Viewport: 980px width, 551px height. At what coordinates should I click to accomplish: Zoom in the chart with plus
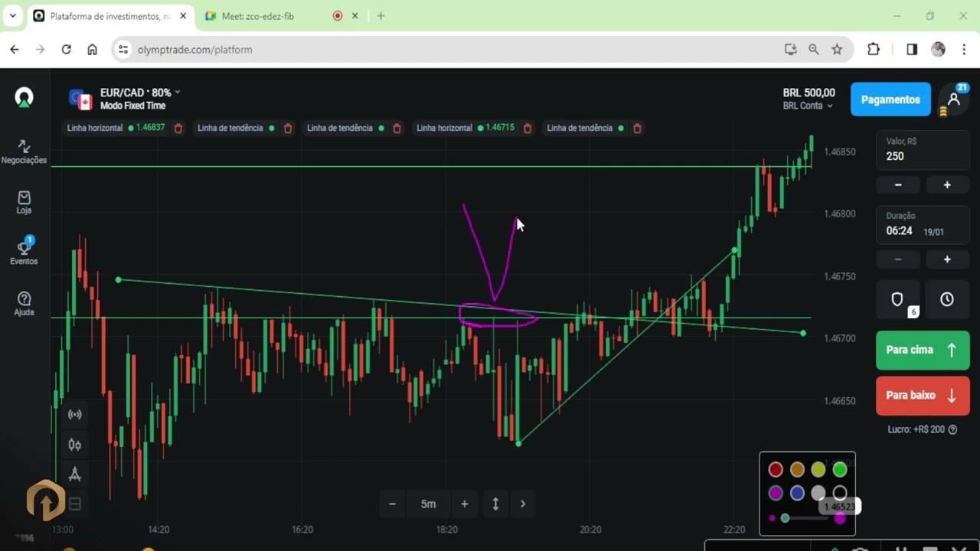click(464, 504)
